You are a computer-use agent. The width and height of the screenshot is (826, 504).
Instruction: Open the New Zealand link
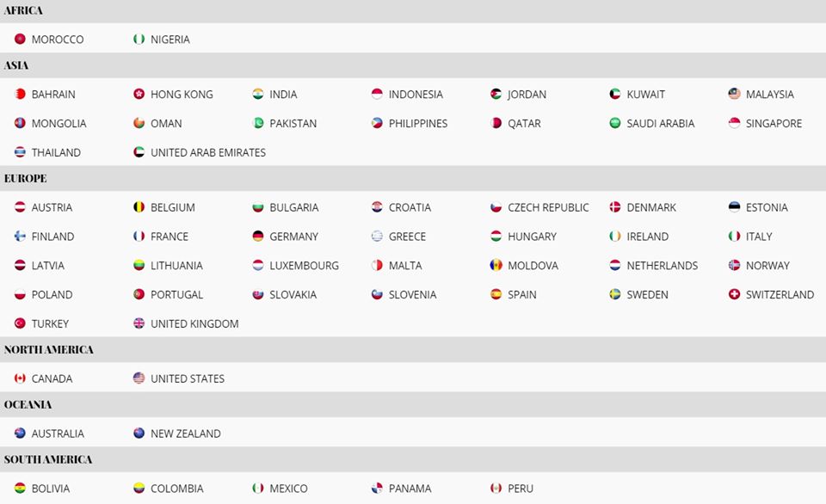[x=186, y=433]
